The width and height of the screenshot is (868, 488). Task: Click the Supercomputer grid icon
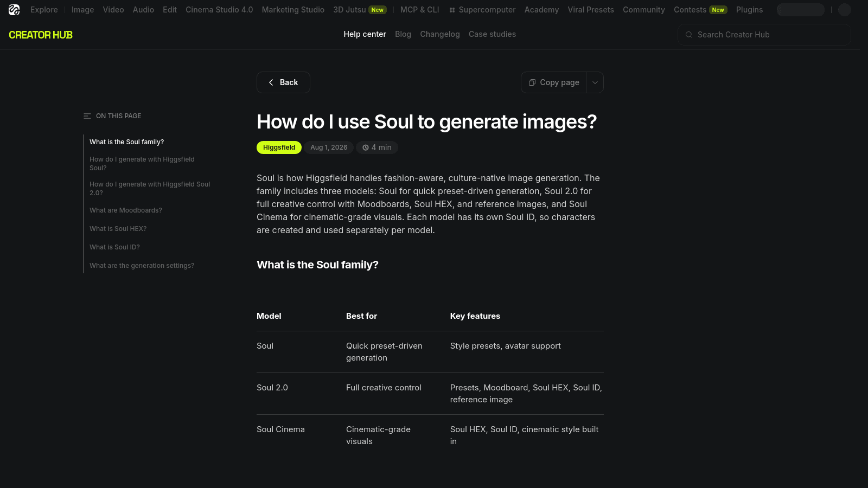(452, 10)
